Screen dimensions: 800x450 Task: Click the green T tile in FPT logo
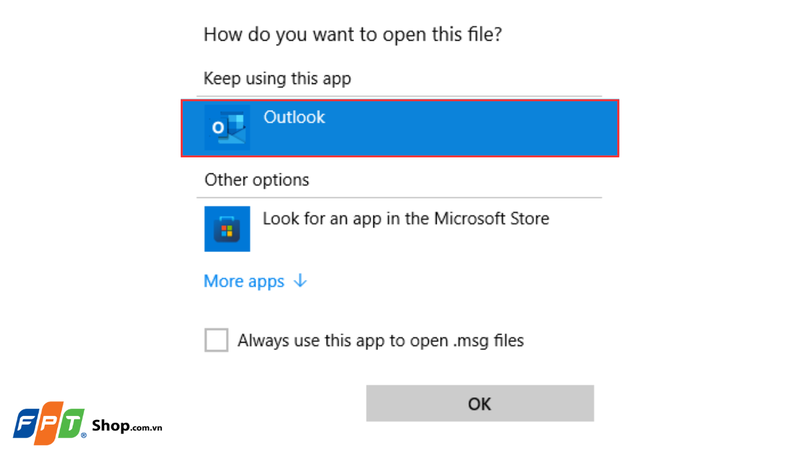(73, 422)
